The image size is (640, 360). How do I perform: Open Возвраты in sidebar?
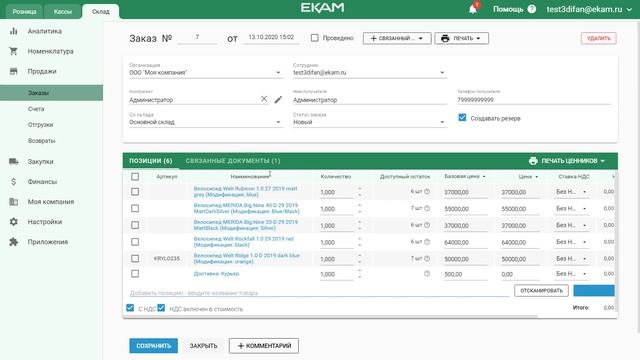(42, 141)
